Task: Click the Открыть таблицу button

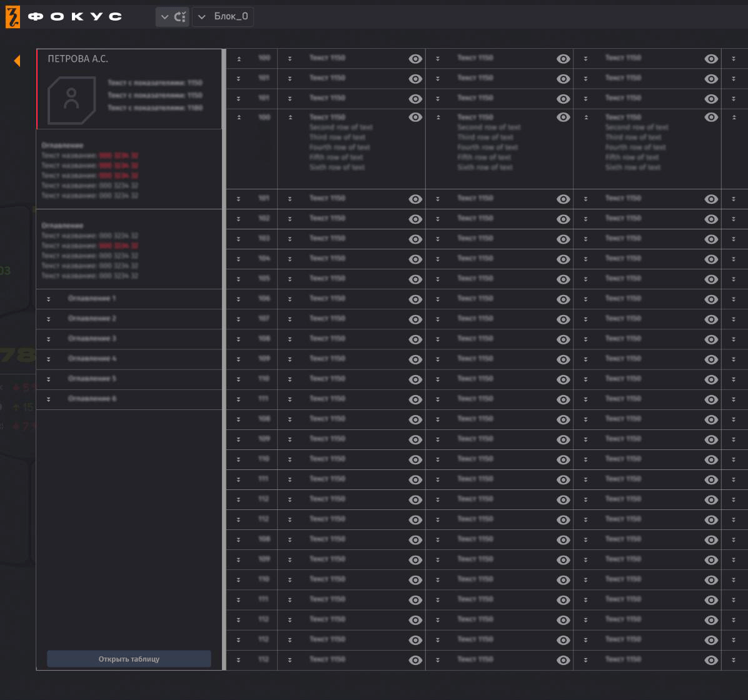Action: click(x=129, y=659)
